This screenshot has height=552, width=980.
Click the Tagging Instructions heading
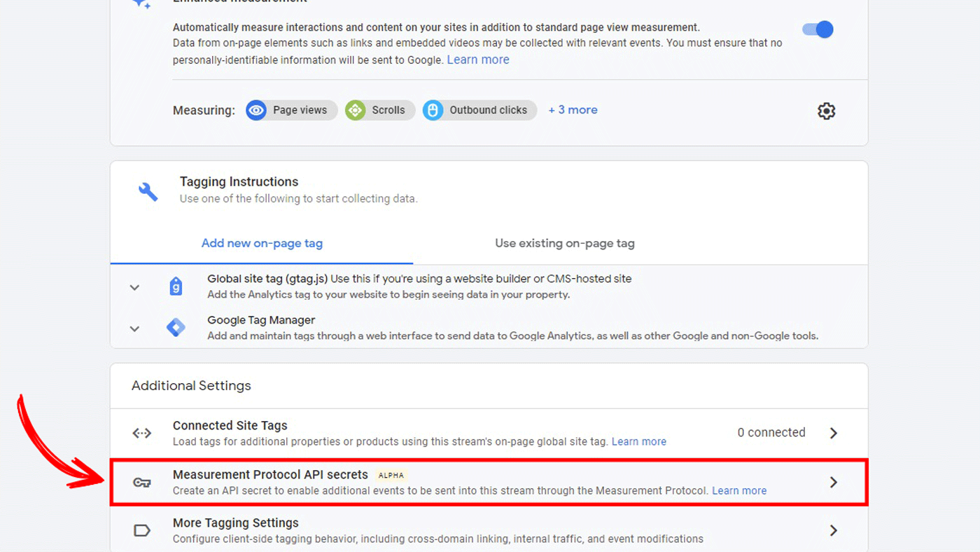point(239,182)
